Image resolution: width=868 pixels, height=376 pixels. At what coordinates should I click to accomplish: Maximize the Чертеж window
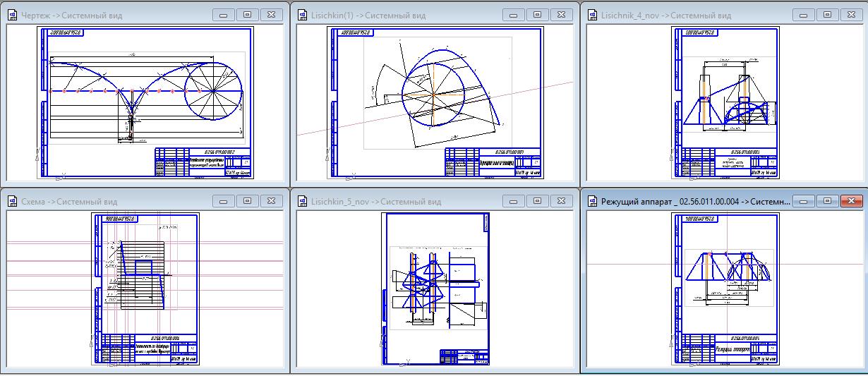pos(248,15)
